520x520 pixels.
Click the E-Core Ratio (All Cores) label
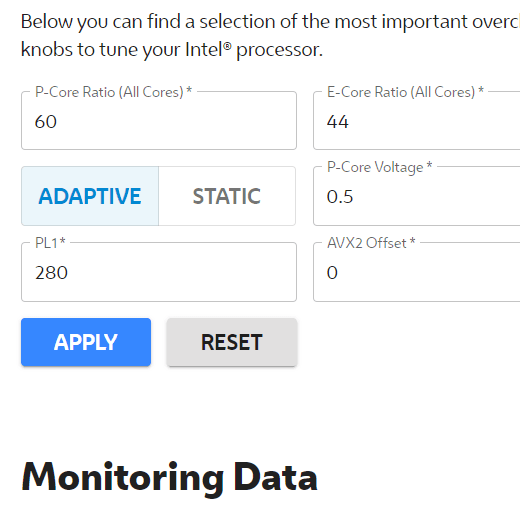(405, 92)
